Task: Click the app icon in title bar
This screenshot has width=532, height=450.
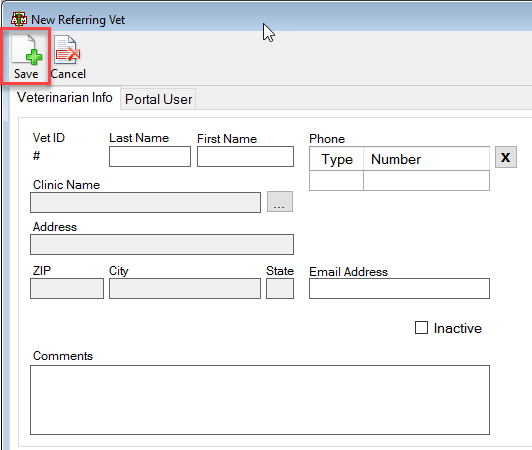Action: coord(19,19)
